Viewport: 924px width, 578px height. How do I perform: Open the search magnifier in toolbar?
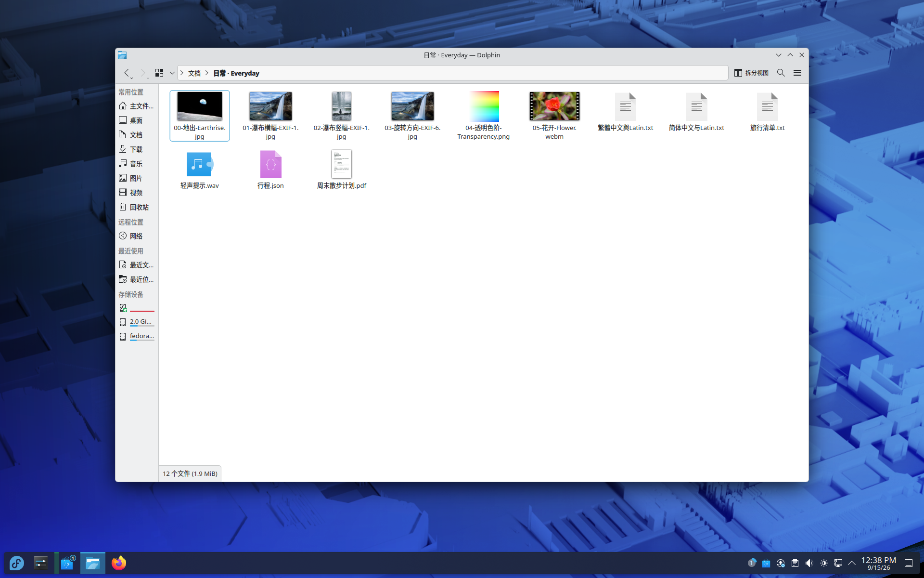tap(781, 73)
